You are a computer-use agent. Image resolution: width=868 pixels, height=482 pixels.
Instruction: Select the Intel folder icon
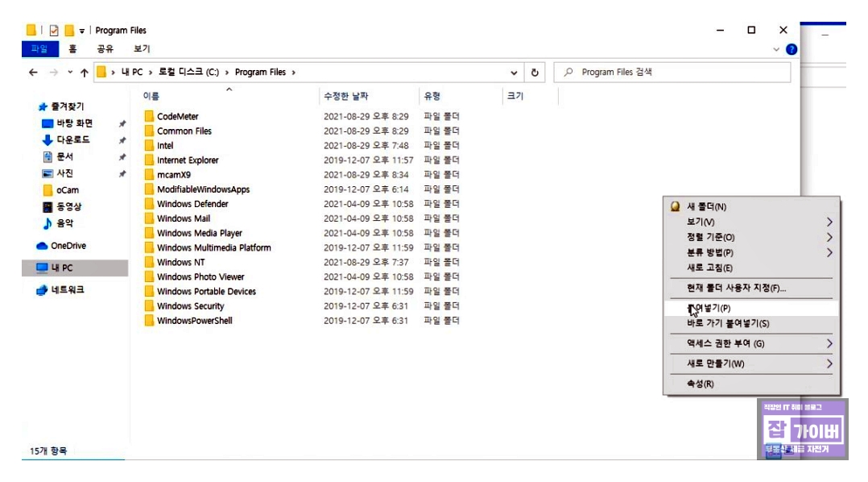pos(149,145)
